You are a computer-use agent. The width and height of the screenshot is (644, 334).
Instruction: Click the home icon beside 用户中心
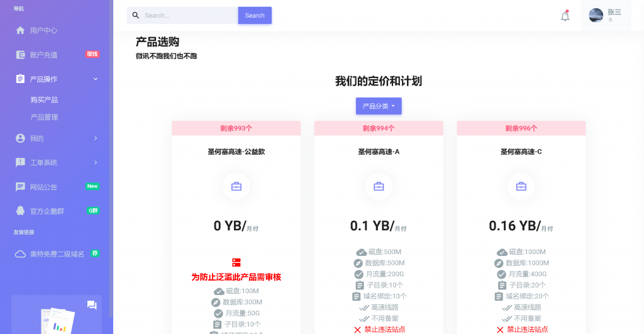[x=20, y=30]
